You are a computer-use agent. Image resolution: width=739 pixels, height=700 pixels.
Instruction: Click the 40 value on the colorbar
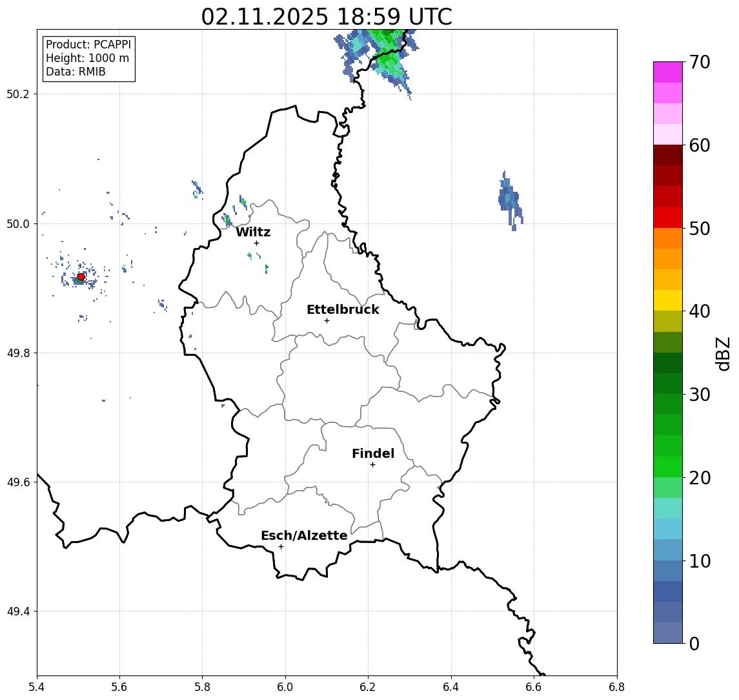click(x=699, y=311)
